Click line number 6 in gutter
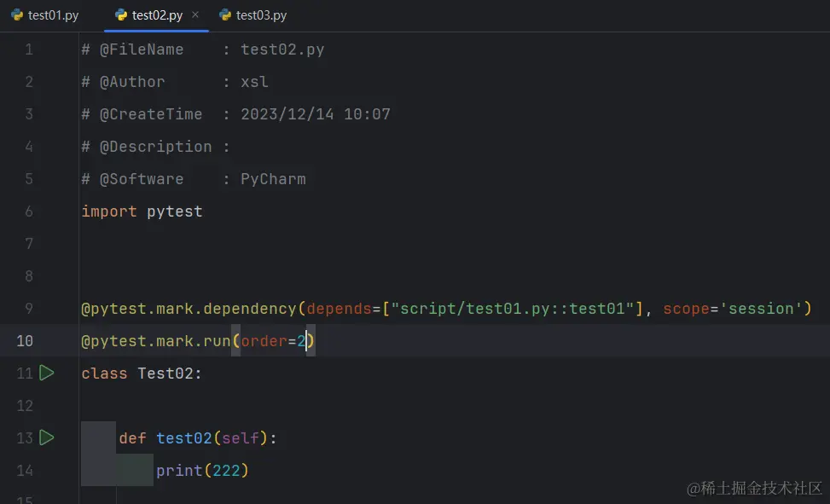Screen dimensions: 830x504 tap(29, 211)
